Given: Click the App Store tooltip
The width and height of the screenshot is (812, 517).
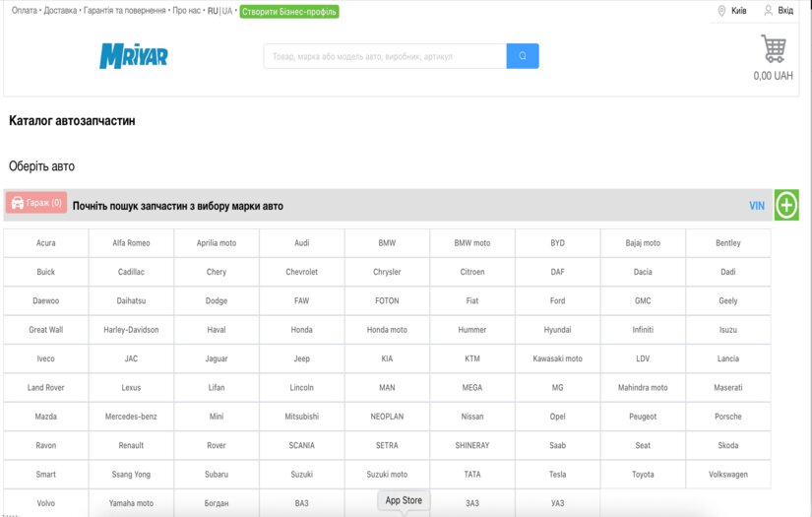Looking at the screenshot, I should (x=404, y=500).
